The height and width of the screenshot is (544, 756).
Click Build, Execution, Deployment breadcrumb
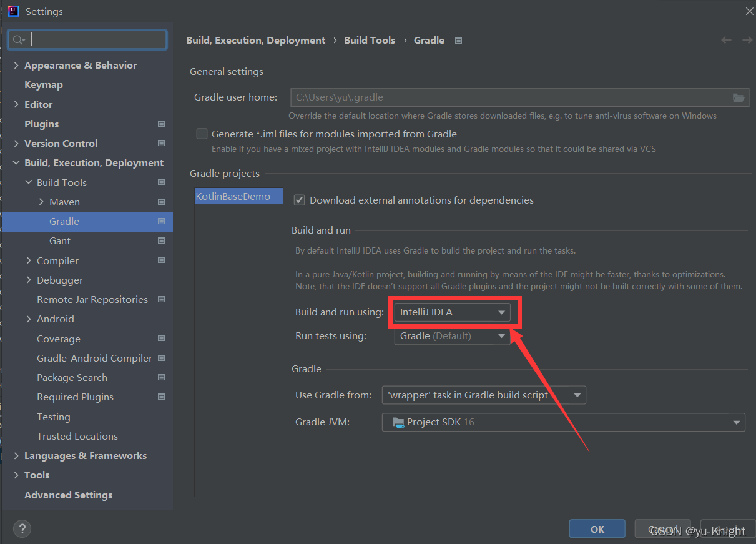tap(256, 40)
